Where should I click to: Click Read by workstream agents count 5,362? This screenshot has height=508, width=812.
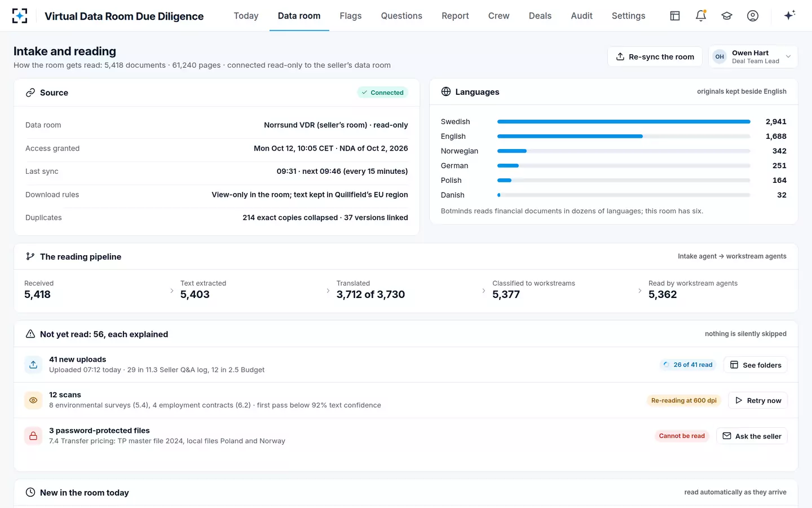click(663, 295)
